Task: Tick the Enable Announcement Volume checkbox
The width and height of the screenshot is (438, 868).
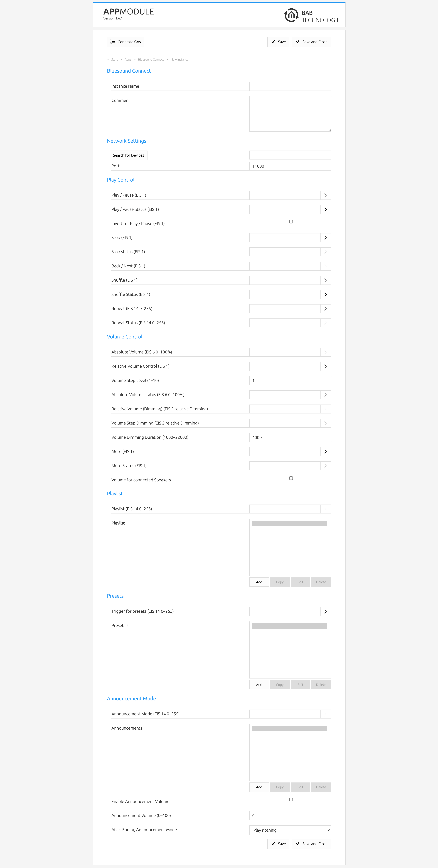Action: coord(291,800)
